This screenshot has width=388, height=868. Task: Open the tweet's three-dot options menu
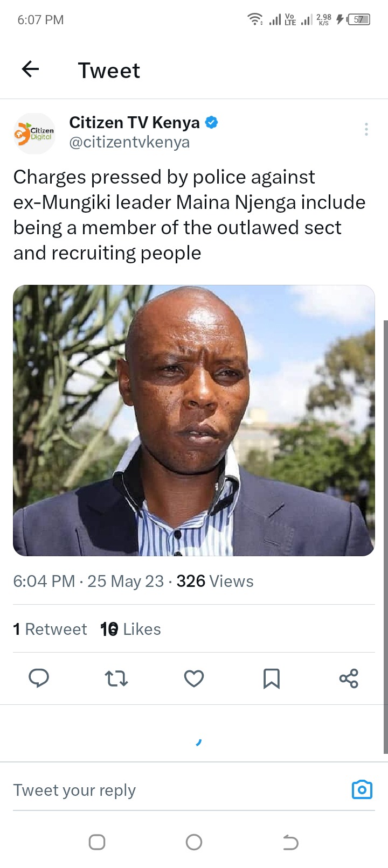(x=366, y=129)
